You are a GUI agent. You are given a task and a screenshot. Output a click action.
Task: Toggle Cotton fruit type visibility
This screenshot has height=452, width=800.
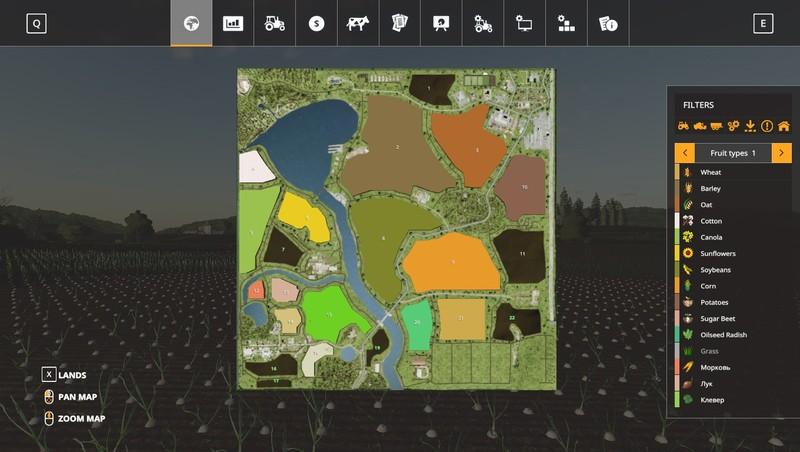[733, 221]
